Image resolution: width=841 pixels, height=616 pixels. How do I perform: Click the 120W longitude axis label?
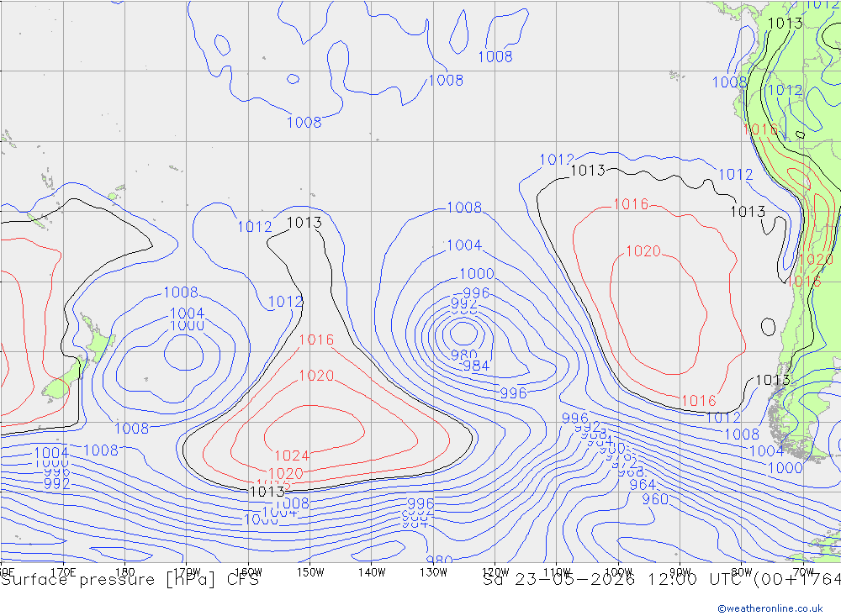(x=495, y=572)
